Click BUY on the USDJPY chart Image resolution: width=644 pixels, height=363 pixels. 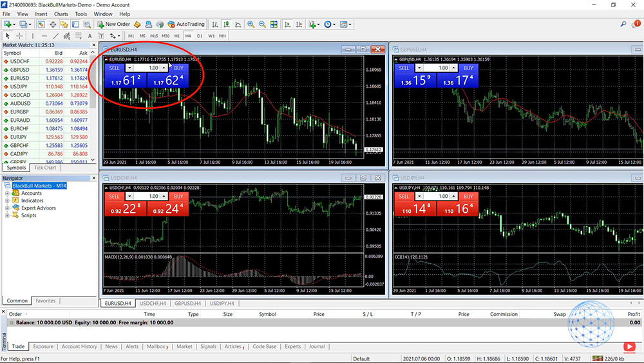coord(468,196)
